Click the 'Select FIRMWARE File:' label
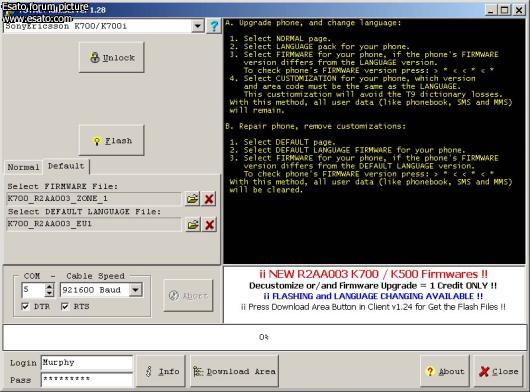Viewport: 530px width, 392px height. (x=63, y=186)
